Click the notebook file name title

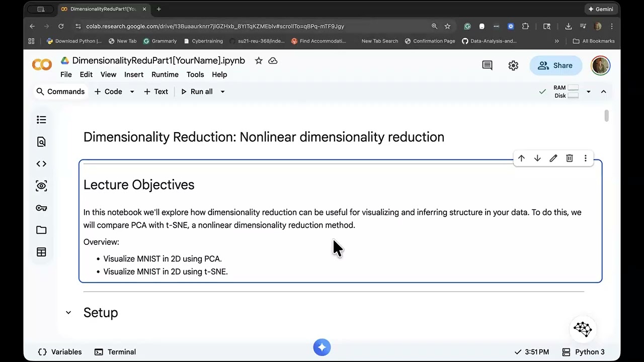[158, 61]
